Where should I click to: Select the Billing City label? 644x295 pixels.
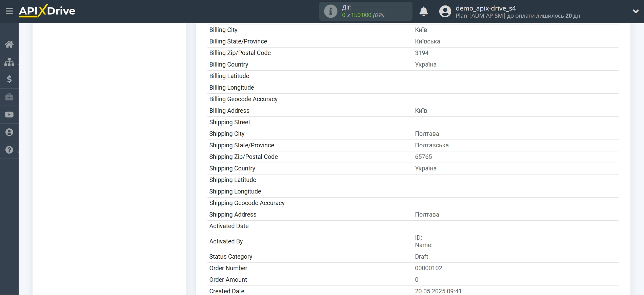tap(223, 30)
